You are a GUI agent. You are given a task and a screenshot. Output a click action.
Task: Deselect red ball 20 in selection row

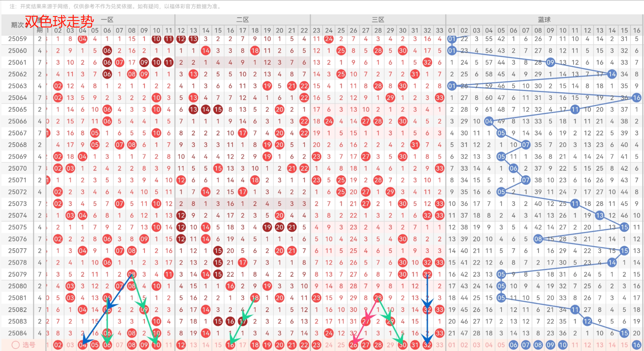tap(279, 345)
